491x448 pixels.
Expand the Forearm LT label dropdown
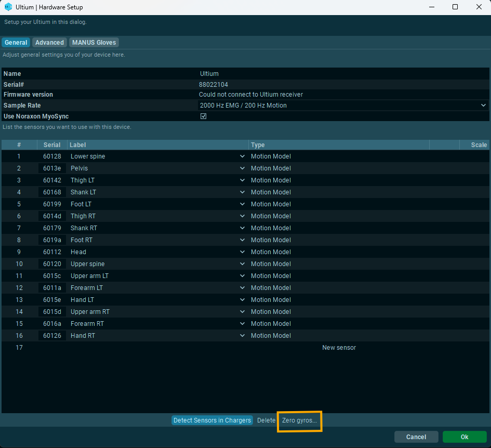point(242,287)
